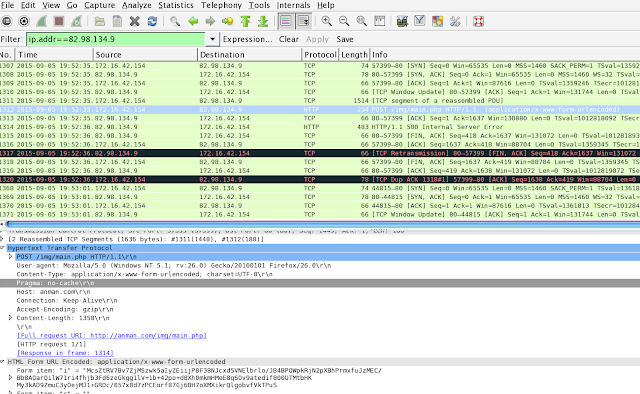Open a capture file (folder icon)
This screenshot has height=394, width=640.
pos(100,21)
